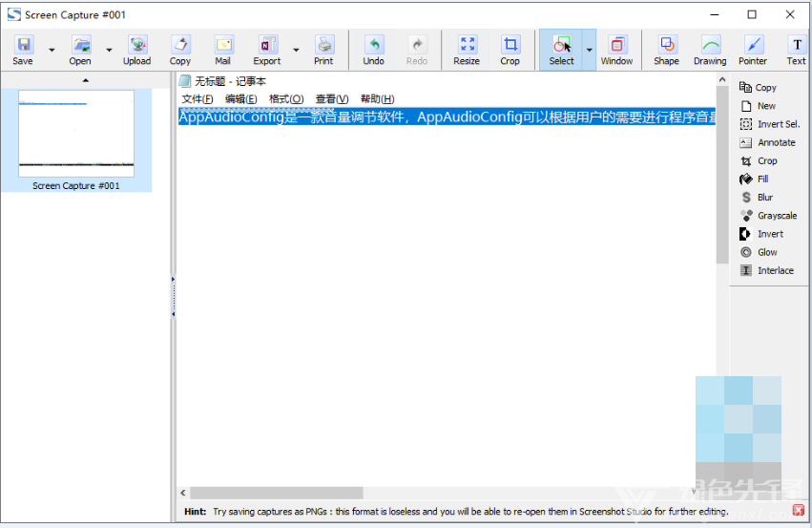Screen dimensions: 812x528
Task: Click New in the side panel
Action: pyautogui.click(x=759, y=106)
